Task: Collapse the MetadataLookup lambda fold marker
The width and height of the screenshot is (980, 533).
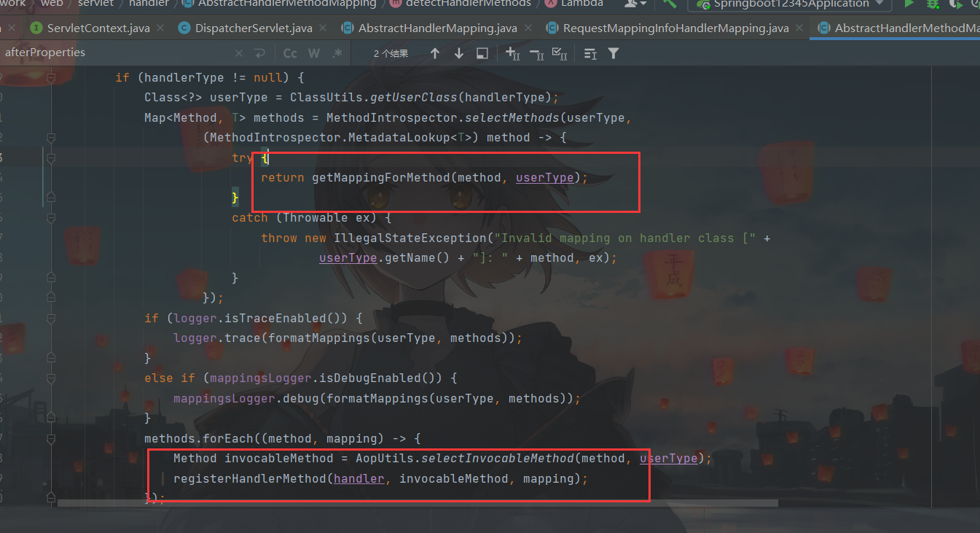Action: (x=51, y=137)
